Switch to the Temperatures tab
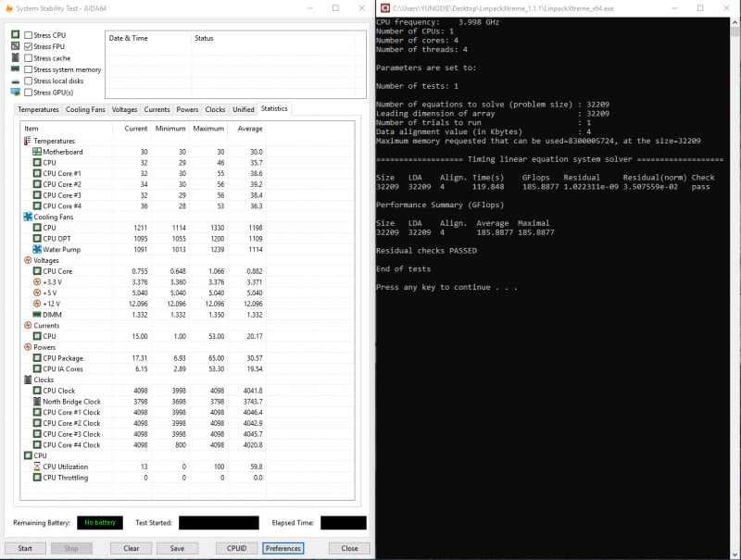This screenshot has width=741, height=560. coord(38,109)
